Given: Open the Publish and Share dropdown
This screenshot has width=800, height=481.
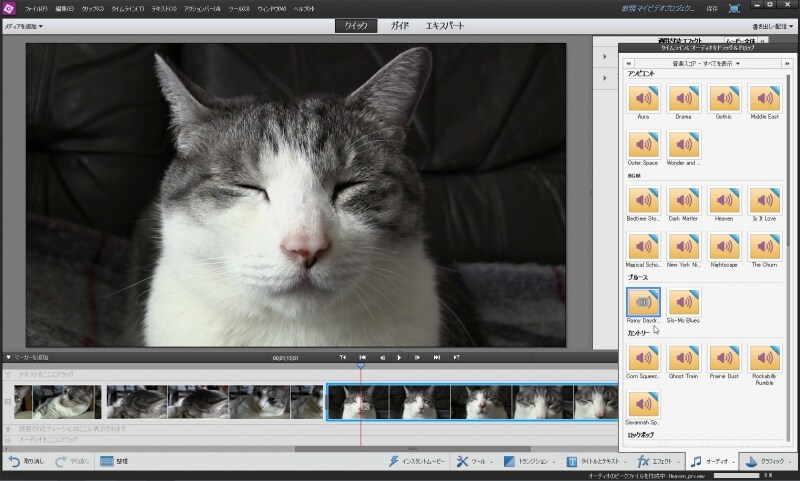Looking at the screenshot, I should pos(772,26).
